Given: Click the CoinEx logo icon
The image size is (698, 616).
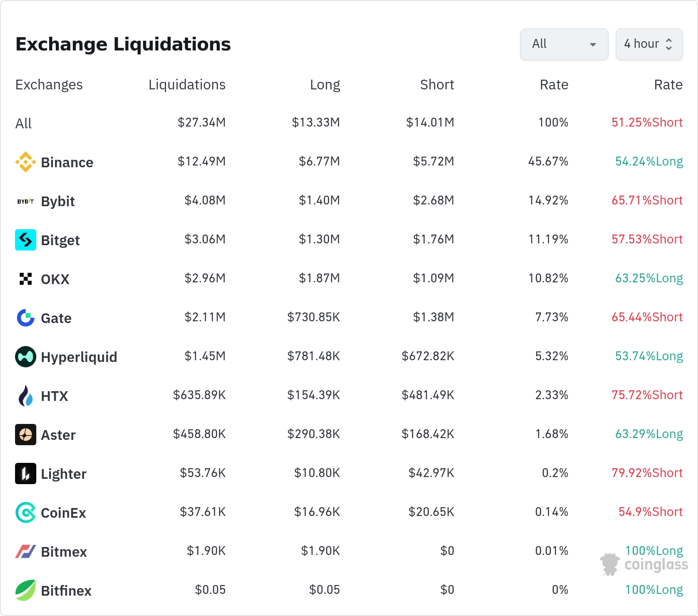Looking at the screenshot, I should click(x=26, y=512).
